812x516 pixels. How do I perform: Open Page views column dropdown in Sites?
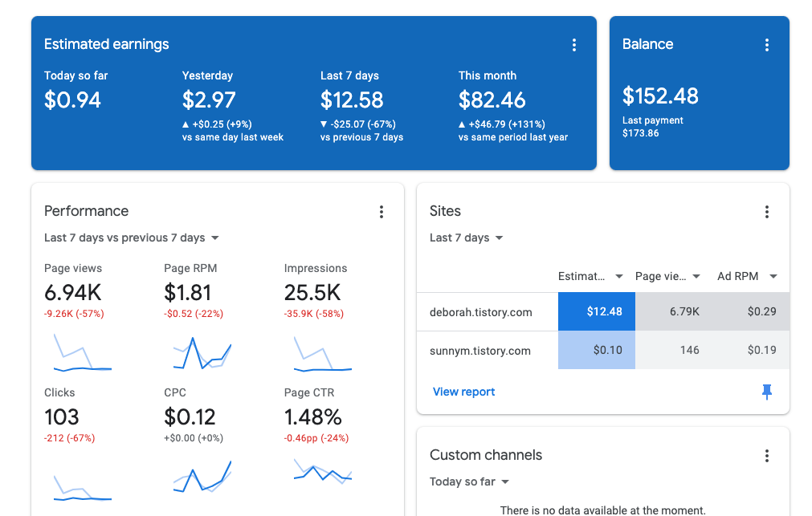tap(696, 276)
